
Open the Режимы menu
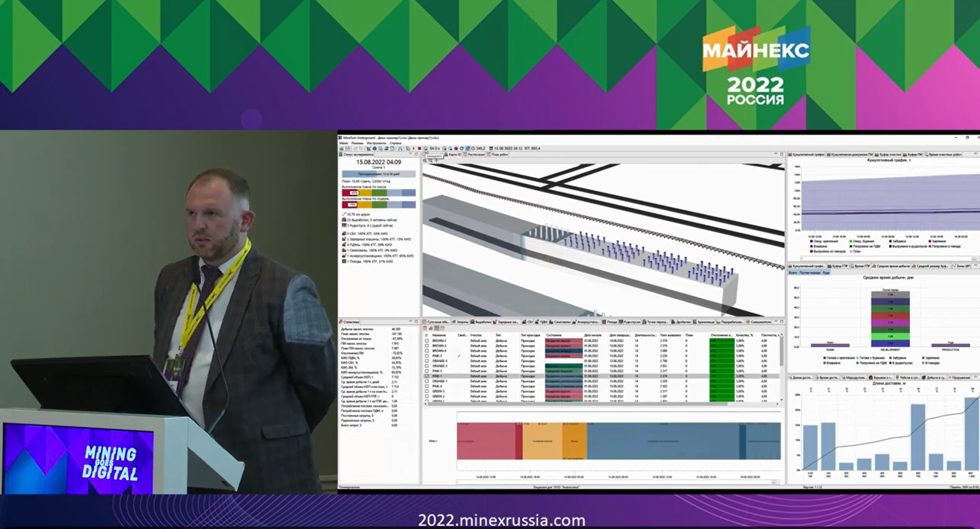coord(357,143)
